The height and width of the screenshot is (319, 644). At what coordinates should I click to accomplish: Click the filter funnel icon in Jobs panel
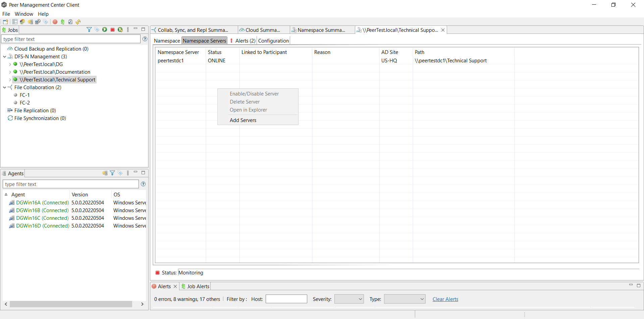(89, 30)
